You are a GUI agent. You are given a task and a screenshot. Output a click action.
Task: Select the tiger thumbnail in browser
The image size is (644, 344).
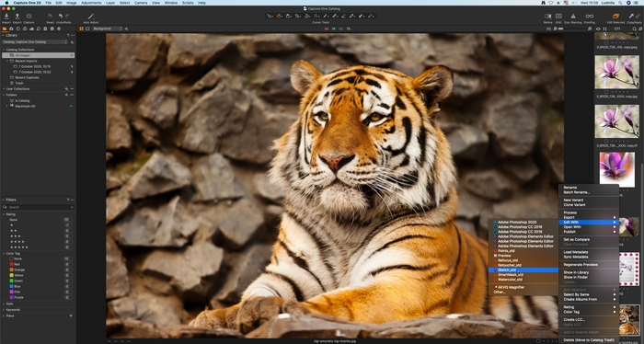pyautogui.click(x=629, y=320)
